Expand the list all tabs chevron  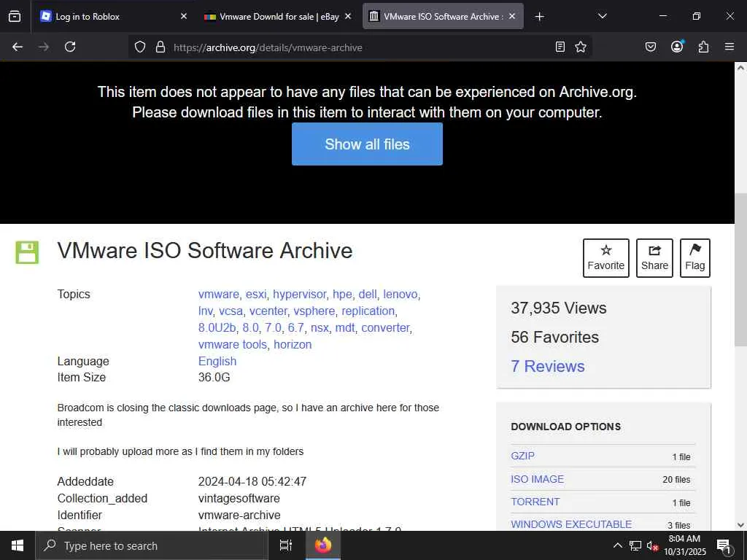click(x=602, y=16)
